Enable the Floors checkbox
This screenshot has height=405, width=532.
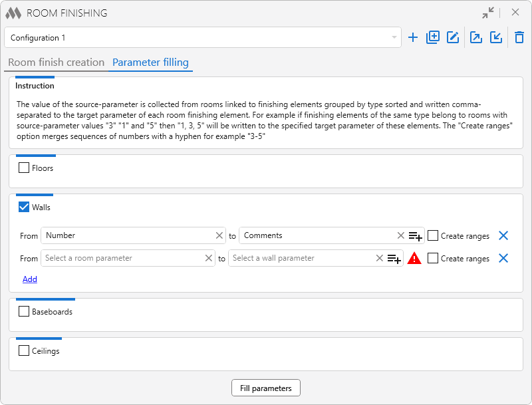coord(25,168)
